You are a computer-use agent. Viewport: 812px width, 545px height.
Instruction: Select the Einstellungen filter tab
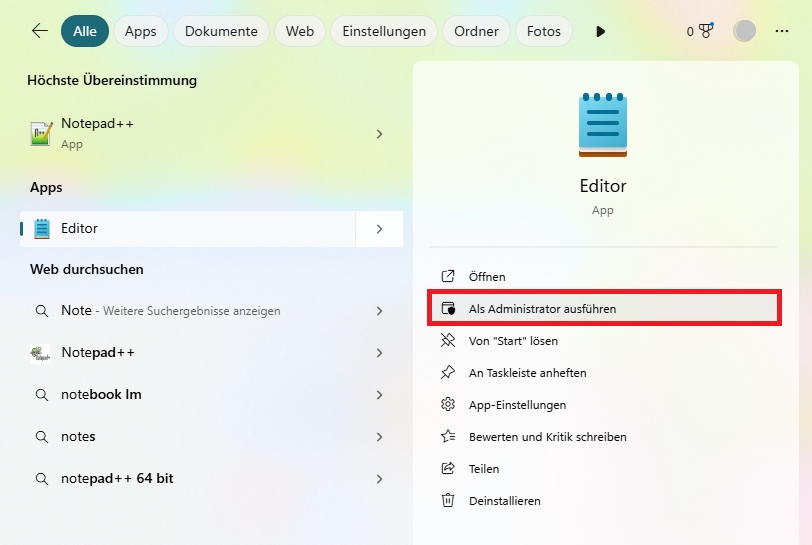[x=384, y=31]
